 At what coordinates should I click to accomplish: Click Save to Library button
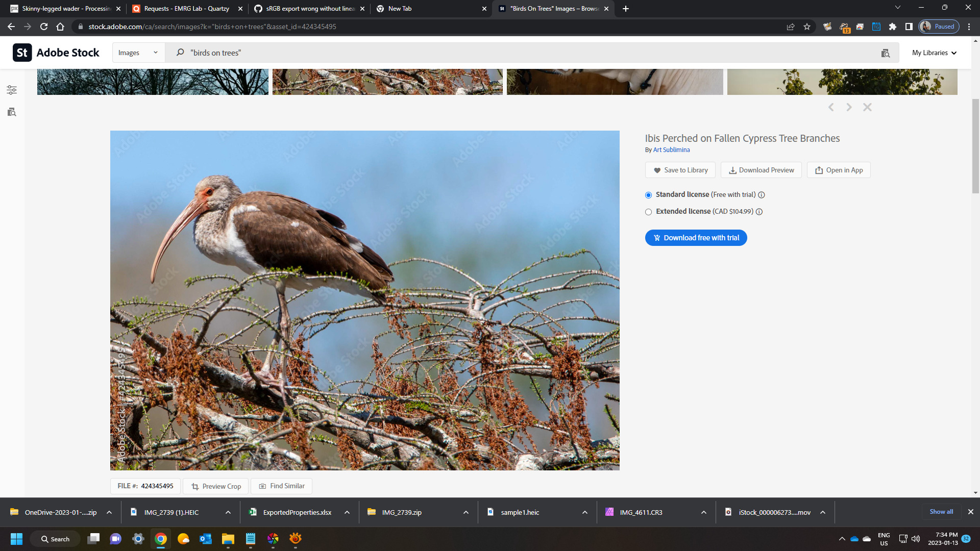(680, 170)
